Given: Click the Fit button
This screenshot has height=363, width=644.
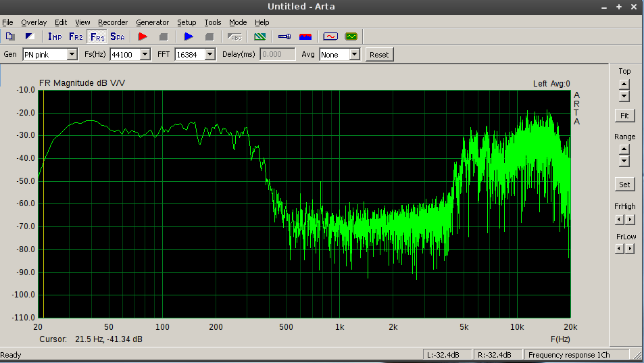Looking at the screenshot, I should click(624, 116).
